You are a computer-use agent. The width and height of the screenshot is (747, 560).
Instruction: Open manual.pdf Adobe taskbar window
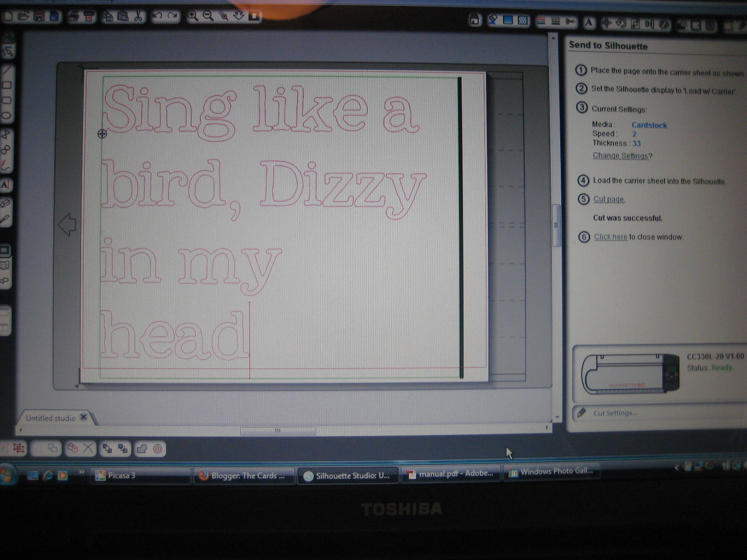tap(451, 474)
